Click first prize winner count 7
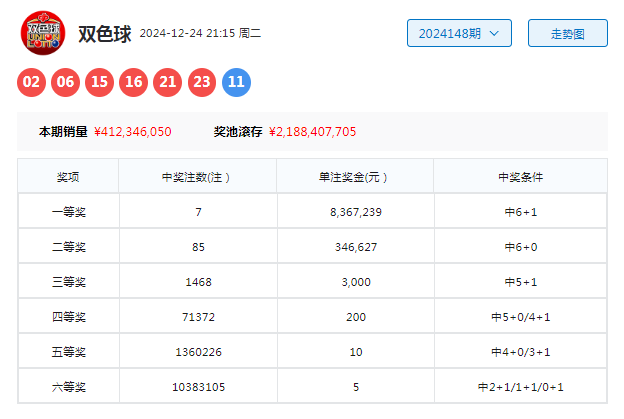 (x=198, y=212)
